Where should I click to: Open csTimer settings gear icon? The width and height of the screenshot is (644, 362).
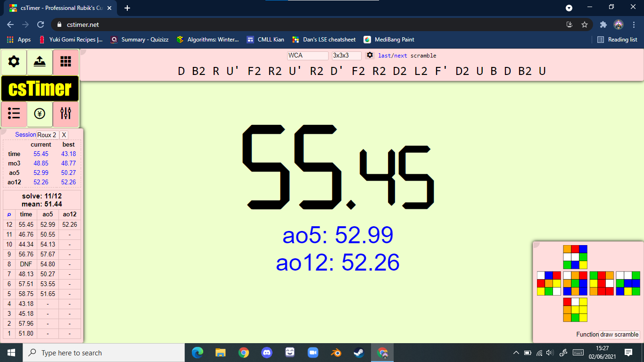(14, 62)
